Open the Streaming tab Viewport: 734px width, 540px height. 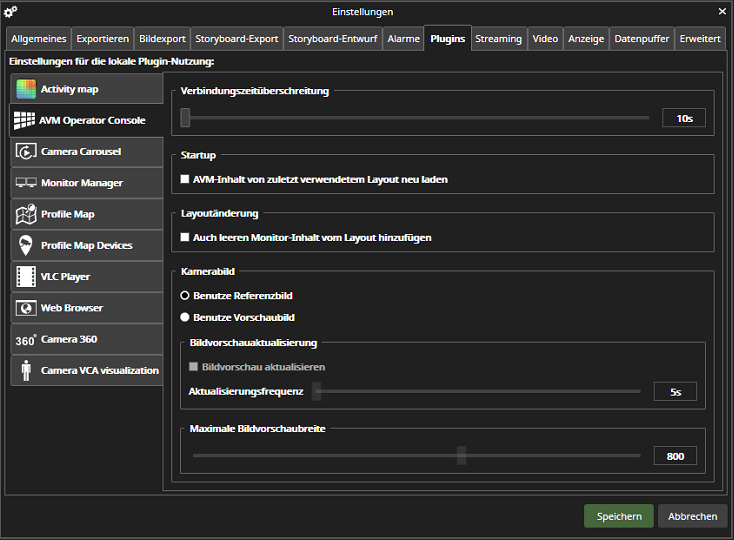[499, 39]
